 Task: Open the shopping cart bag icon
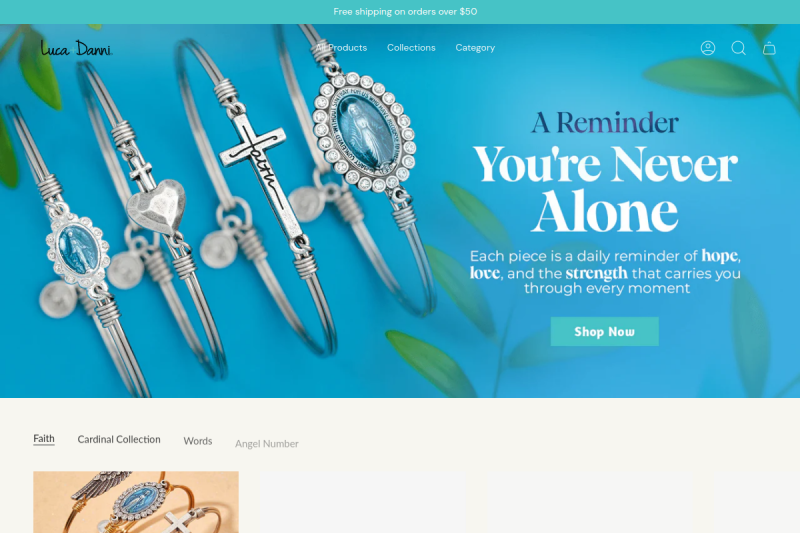(769, 48)
